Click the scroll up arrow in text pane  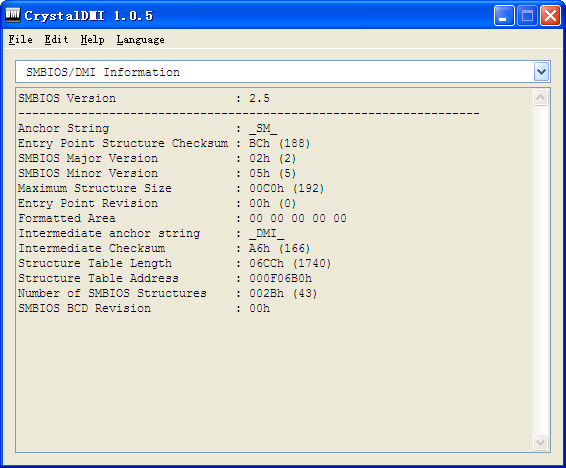[540, 97]
